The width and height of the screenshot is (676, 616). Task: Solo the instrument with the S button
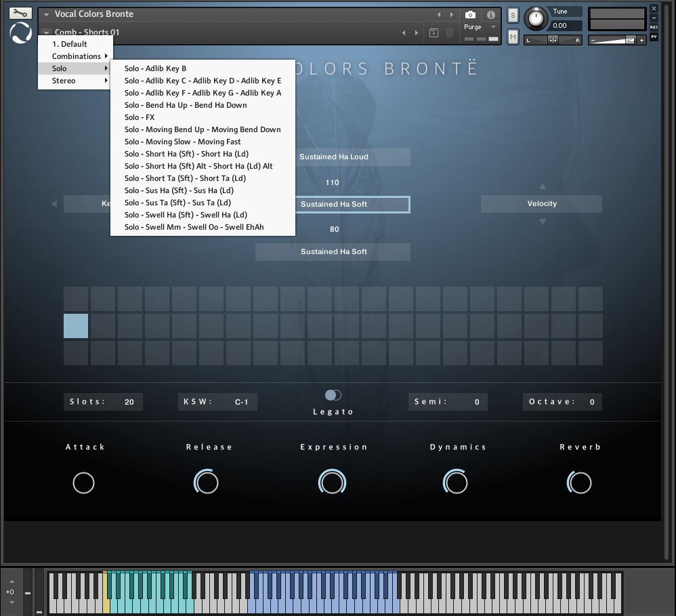tap(513, 16)
